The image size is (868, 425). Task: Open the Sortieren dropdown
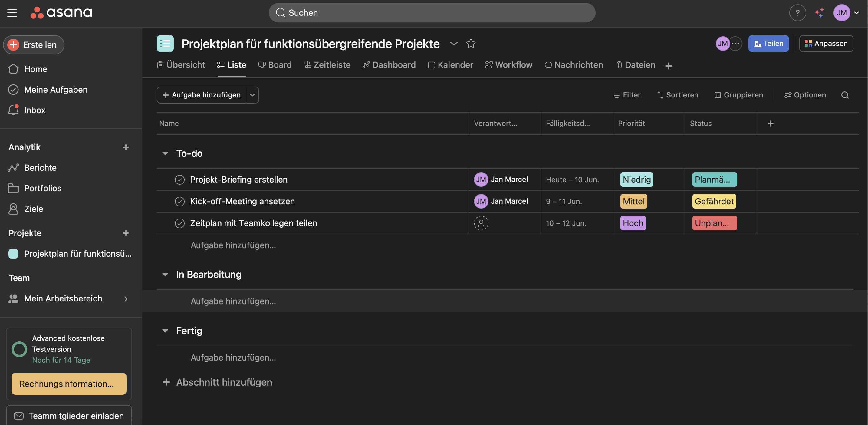[x=678, y=95]
